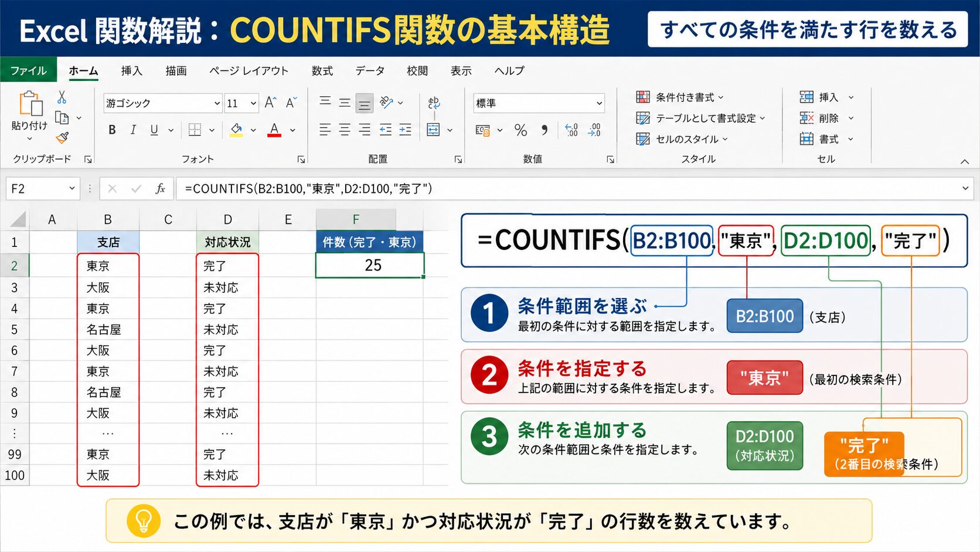This screenshot has width=980, height=552.
Task: Open the 数値 dialog launcher
Action: pos(611,159)
